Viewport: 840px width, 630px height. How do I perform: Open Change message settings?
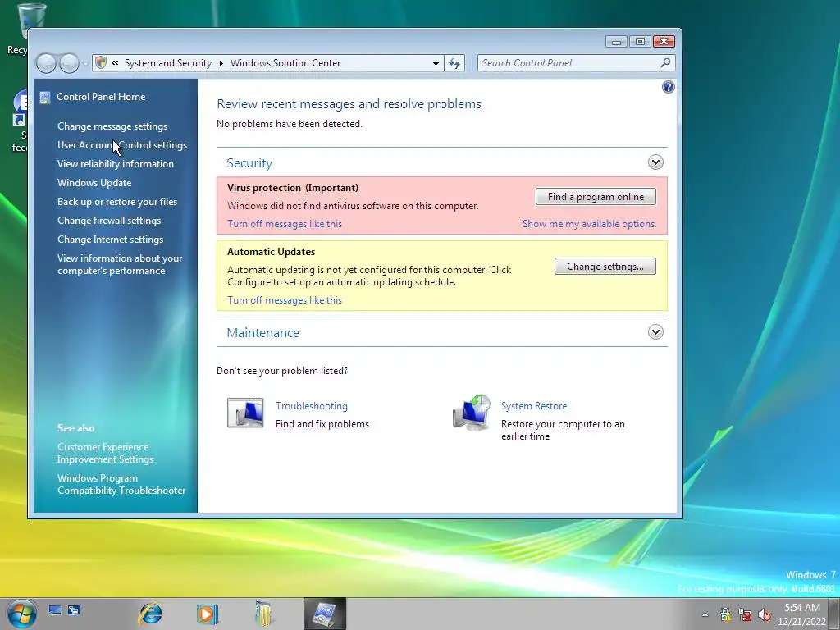coord(112,126)
